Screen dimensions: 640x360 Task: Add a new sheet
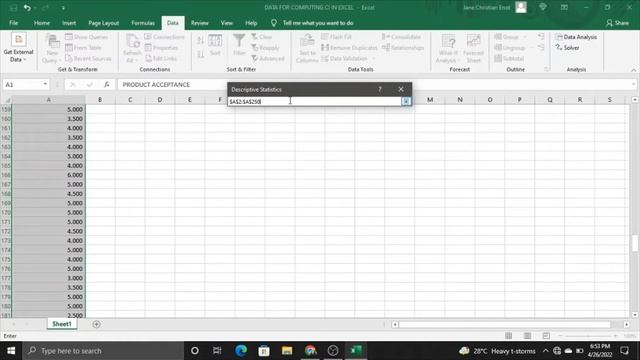96,324
